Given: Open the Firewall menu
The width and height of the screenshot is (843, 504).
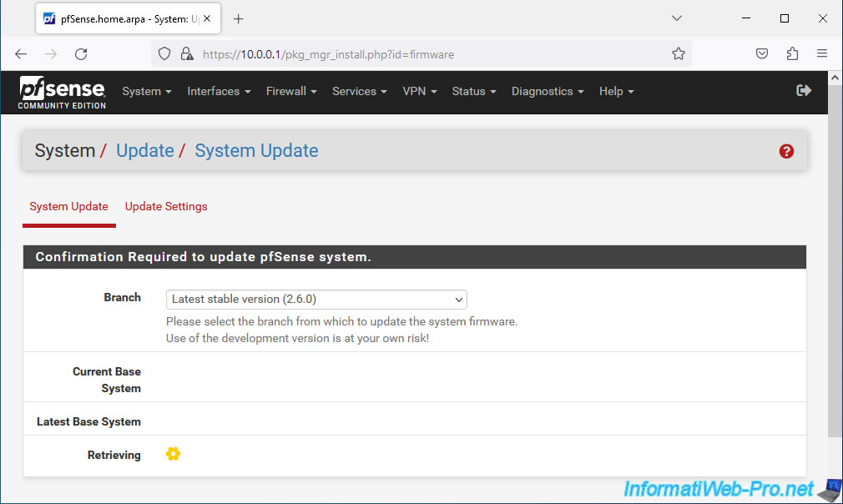Looking at the screenshot, I should [291, 91].
